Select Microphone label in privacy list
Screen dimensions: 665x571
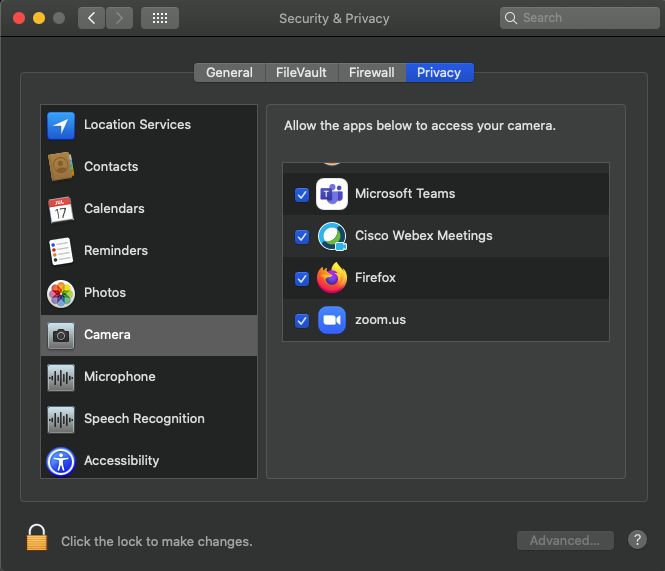120,376
